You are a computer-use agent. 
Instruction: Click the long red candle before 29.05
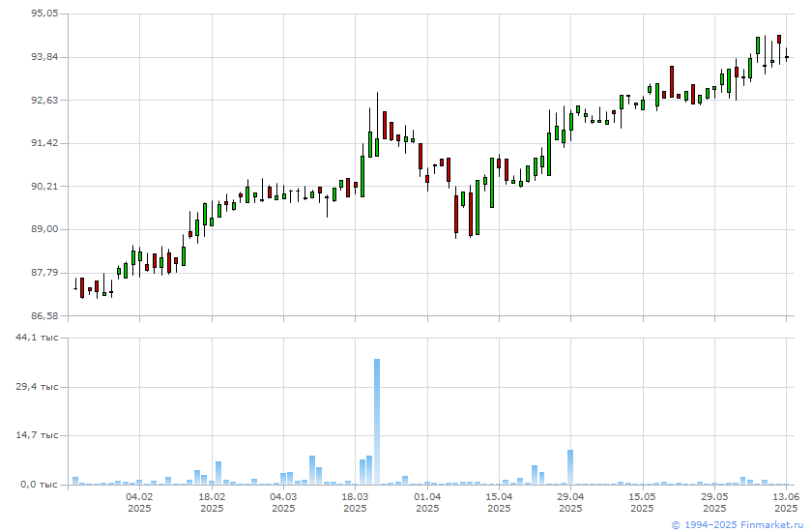click(672, 81)
